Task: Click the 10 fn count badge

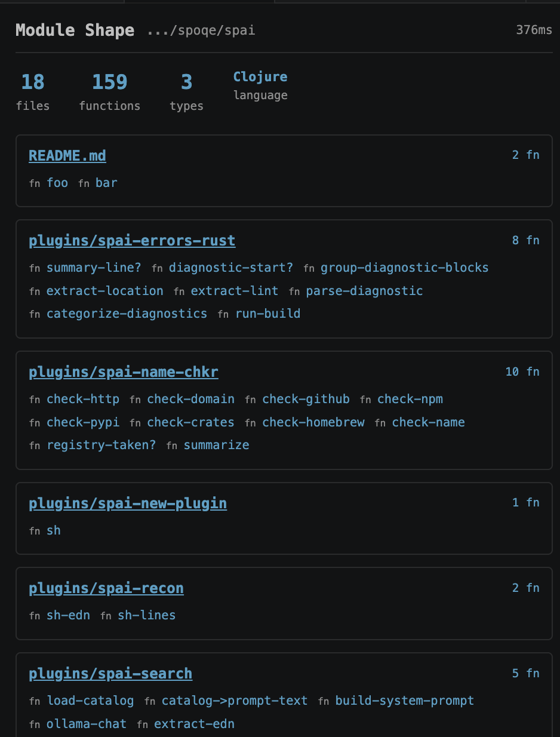Action: [522, 371]
